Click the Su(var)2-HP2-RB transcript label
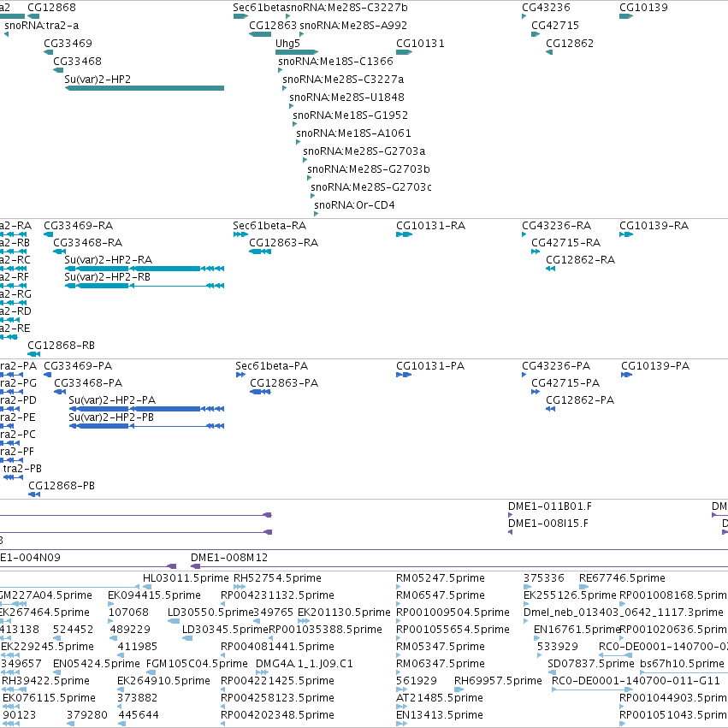The image size is (728, 728). click(x=107, y=277)
